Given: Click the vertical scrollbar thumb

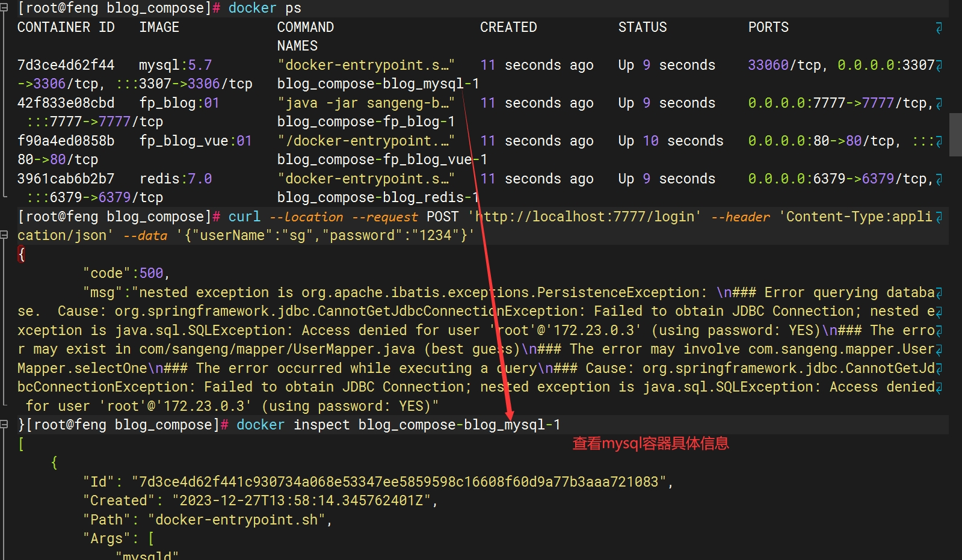Looking at the screenshot, I should [x=955, y=135].
